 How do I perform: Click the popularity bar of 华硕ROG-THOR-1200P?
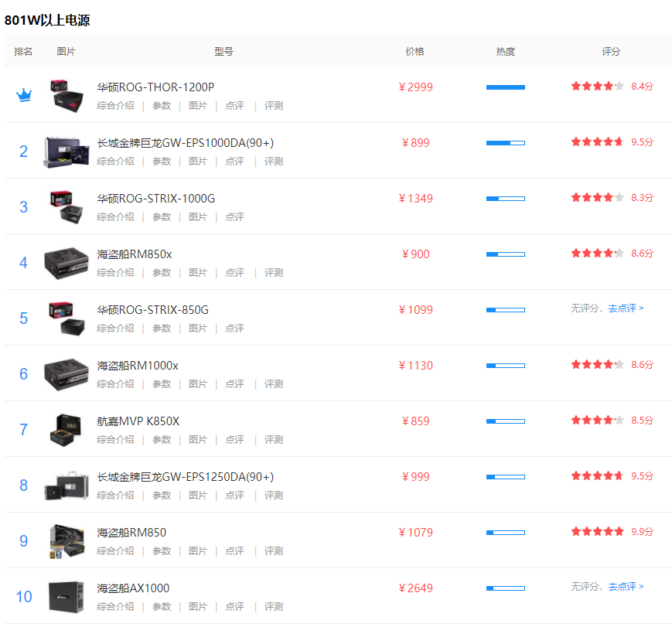505,87
